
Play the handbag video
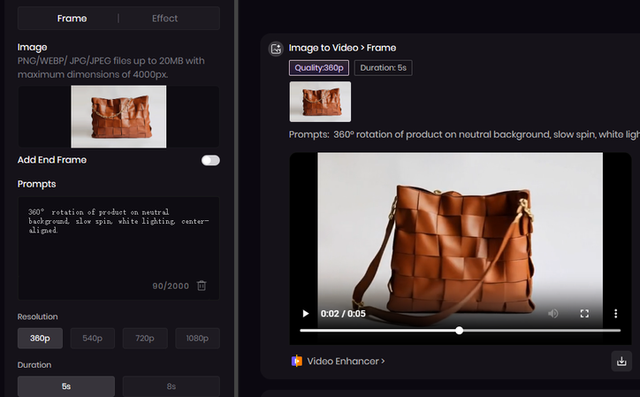pos(305,313)
